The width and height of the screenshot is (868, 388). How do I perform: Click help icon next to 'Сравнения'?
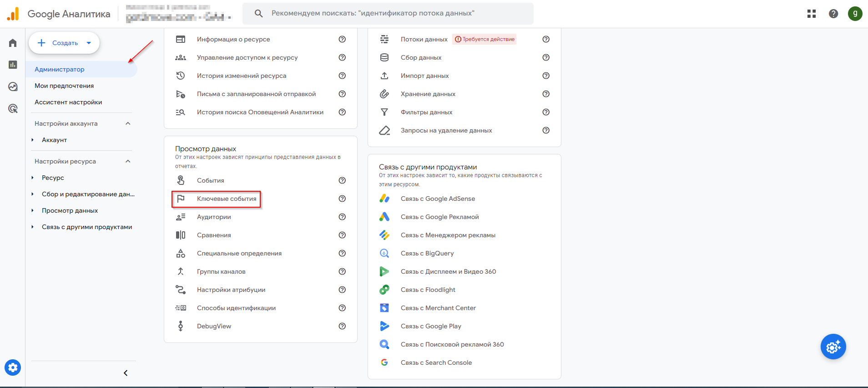point(342,235)
